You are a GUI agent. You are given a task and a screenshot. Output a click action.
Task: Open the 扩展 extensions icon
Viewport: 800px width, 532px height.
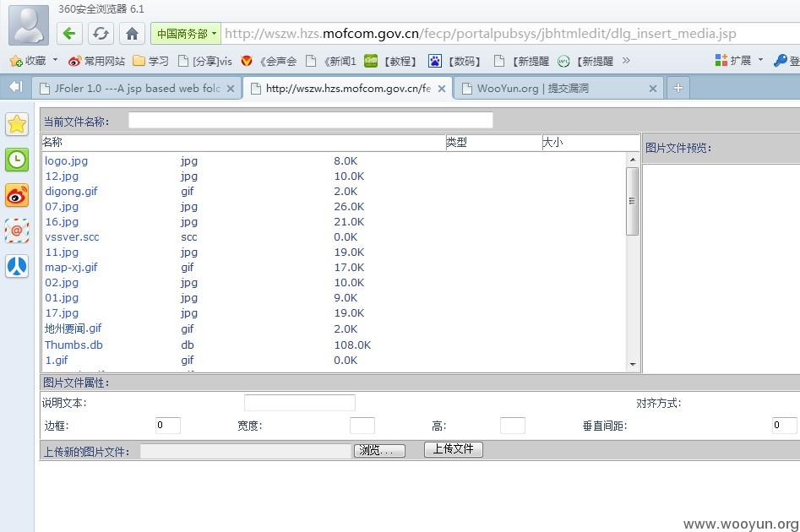pyautogui.click(x=732, y=61)
